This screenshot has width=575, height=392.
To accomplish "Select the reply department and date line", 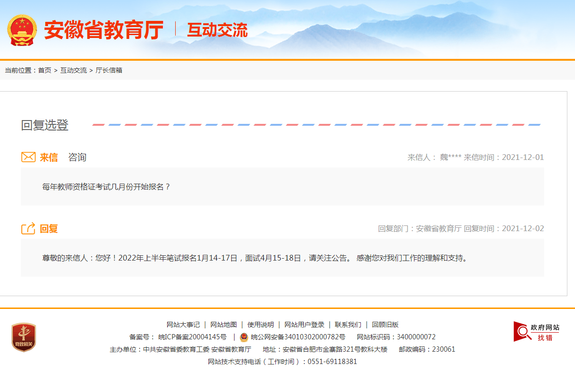I will click(461, 229).
